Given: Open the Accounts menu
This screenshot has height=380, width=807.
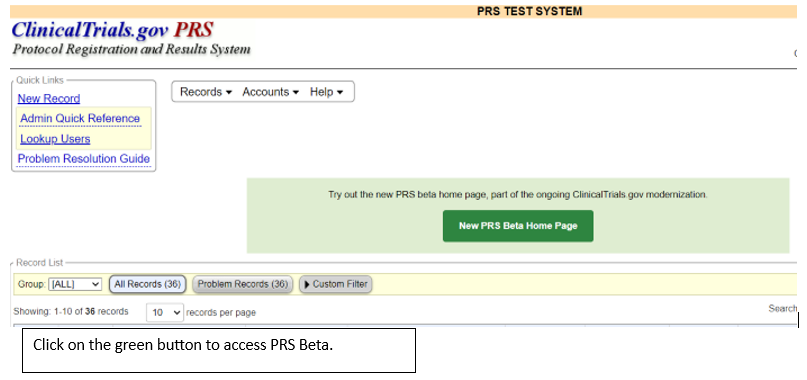Looking at the screenshot, I should [x=271, y=92].
